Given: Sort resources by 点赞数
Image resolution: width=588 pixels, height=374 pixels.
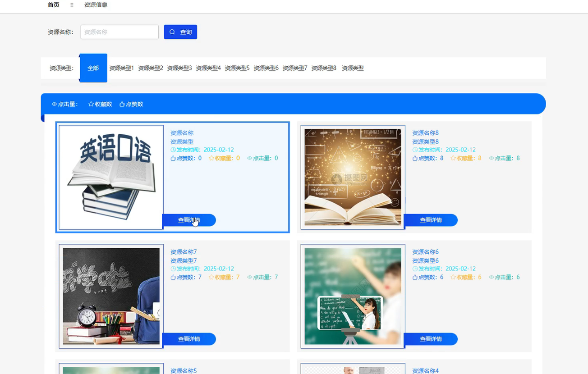Looking at the screenshot, I should tap(131, 104).
